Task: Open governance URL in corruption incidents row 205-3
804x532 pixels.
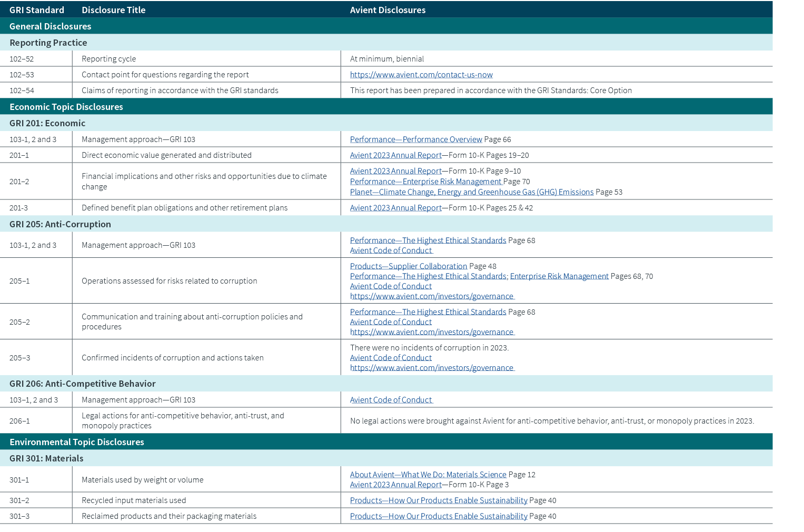Action: [431, 367]
